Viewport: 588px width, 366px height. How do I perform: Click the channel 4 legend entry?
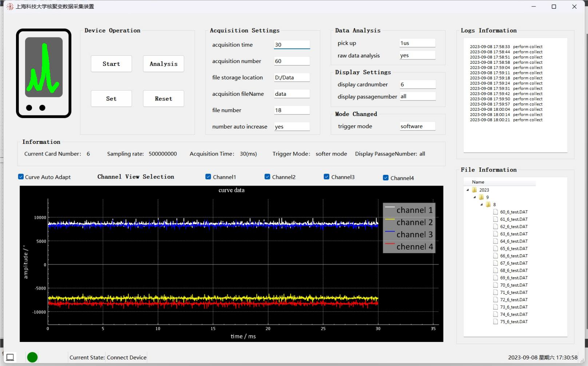(409, 247)
